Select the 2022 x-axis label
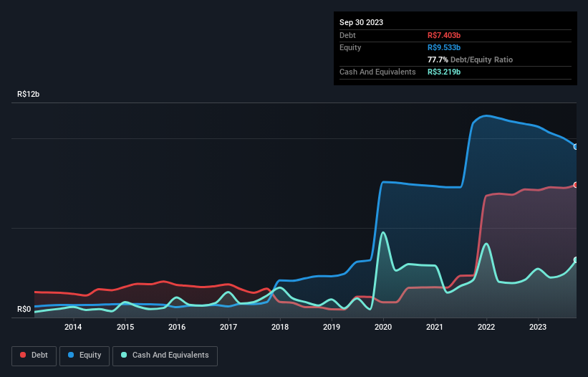This screenshot has width=588, height=377. coord(486,327)
